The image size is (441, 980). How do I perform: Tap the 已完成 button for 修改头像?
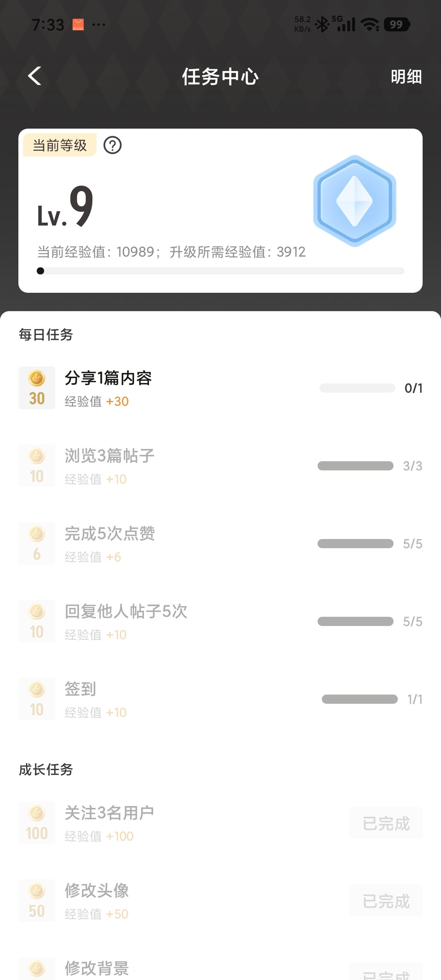coord(386,901)
